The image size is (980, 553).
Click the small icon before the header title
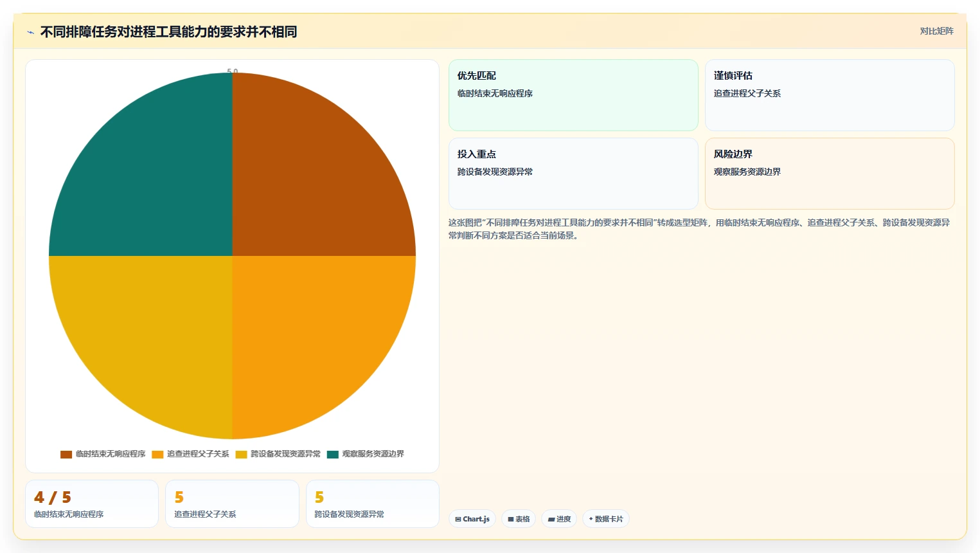point(30,32)
